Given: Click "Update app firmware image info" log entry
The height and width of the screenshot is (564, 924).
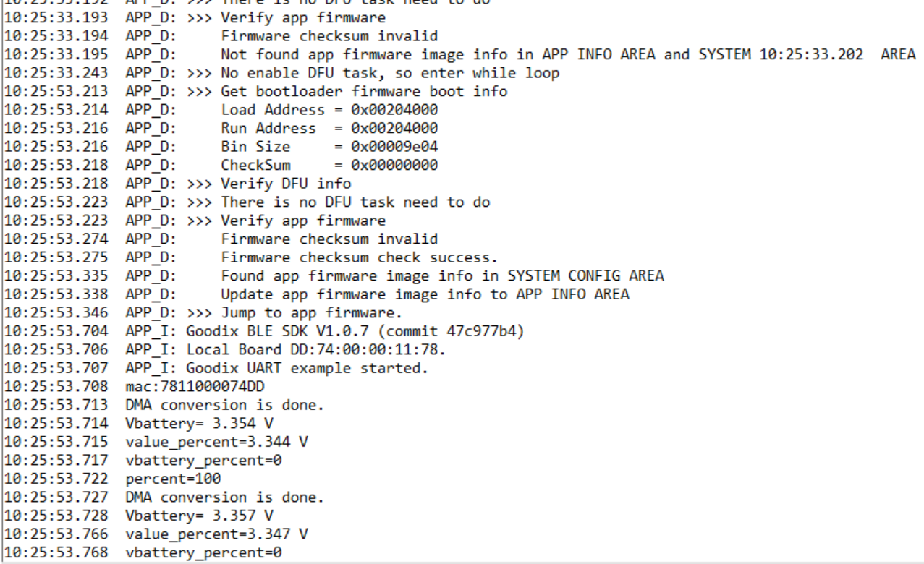Looking at the screenshot, I should point(425,294).
